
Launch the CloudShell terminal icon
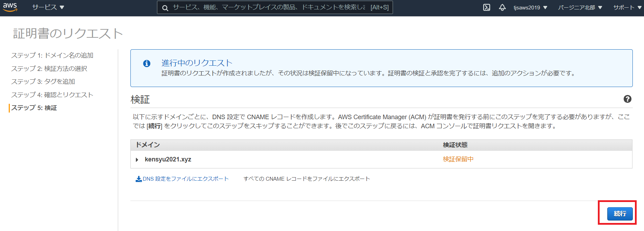coord(486,7)
